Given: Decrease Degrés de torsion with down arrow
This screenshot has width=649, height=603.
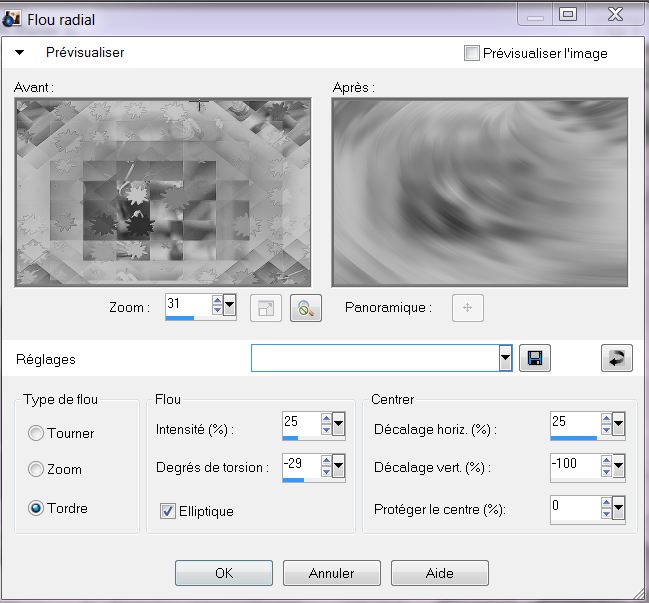Looking at the screenshot, I should tap(326, 471).
